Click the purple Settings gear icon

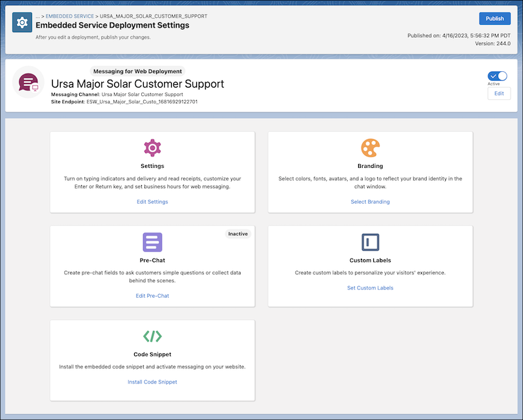[152, 148]
